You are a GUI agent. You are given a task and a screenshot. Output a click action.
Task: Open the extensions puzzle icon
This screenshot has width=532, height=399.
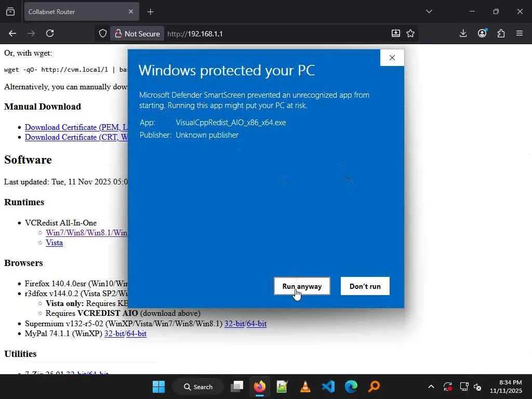tap(501, 33)
